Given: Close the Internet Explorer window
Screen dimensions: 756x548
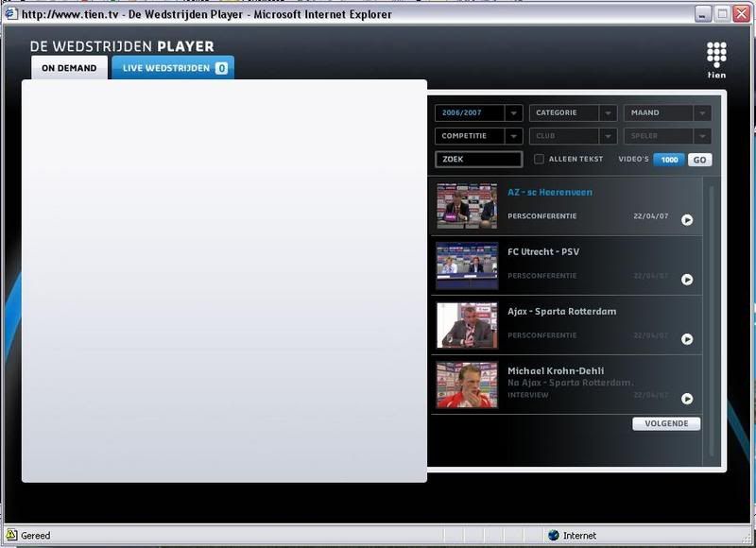Looking at the screenshot, I should (742, 14).
